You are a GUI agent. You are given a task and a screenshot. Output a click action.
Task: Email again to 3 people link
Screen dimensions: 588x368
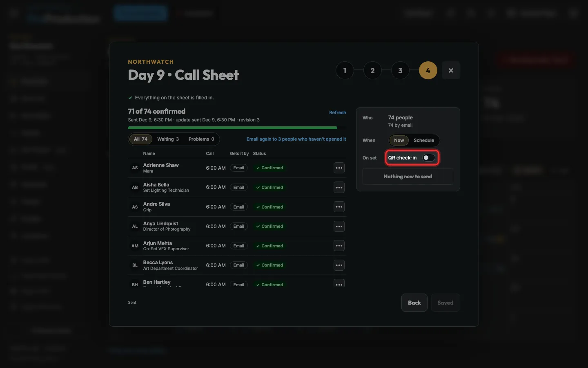coord(296,139)
